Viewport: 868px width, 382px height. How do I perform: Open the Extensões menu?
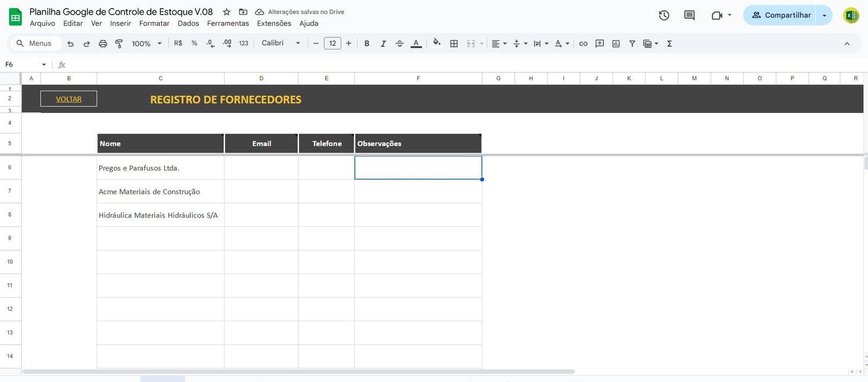pos(274,23)
